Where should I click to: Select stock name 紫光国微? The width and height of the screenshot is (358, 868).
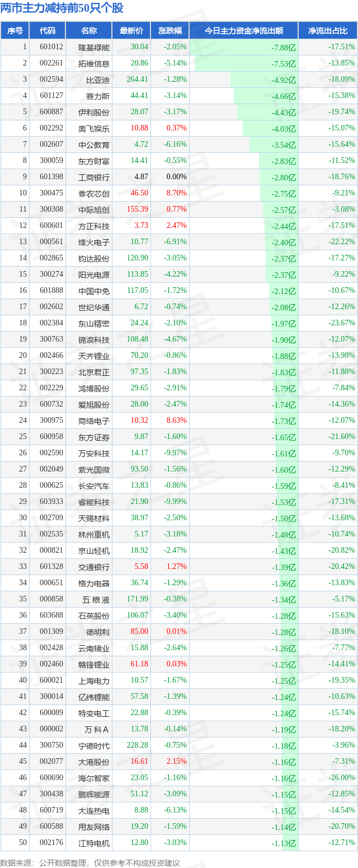(94, 470)
